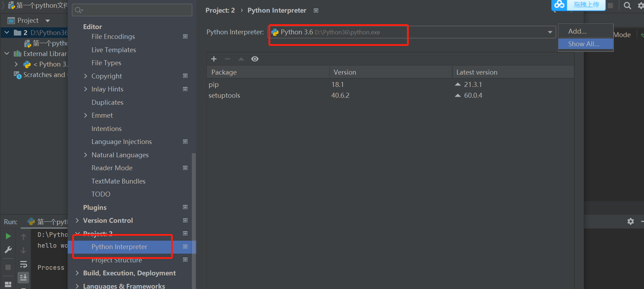Image resolution: width=644 pixels, height=289 pixels.
Task: Click project-level icon next to breadcrumb
Action: (316, 11)
